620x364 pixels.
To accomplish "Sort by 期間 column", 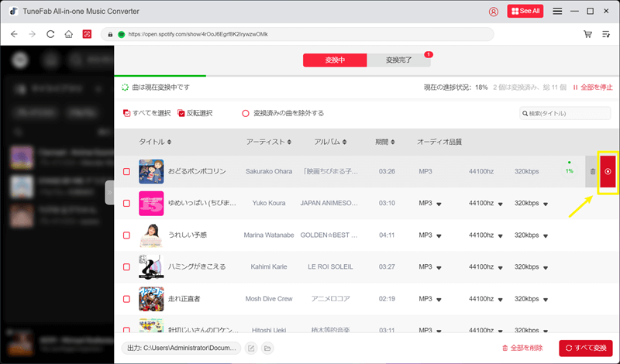I will (385, 142).
